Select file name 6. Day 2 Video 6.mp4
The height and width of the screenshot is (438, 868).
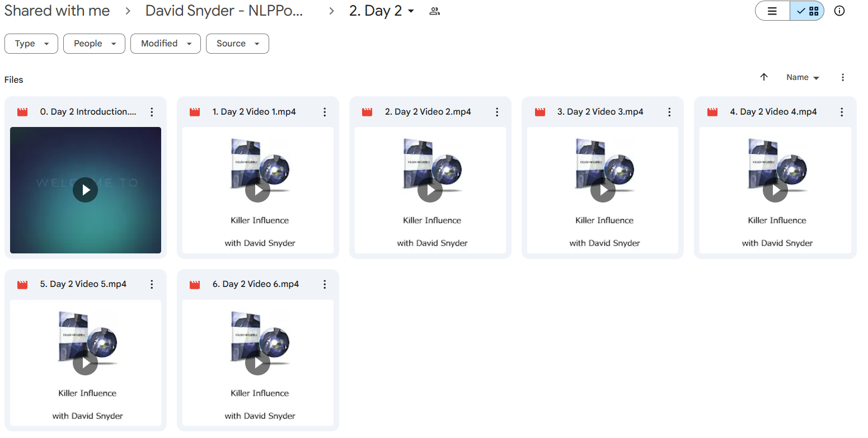click(x=256, y=284)
